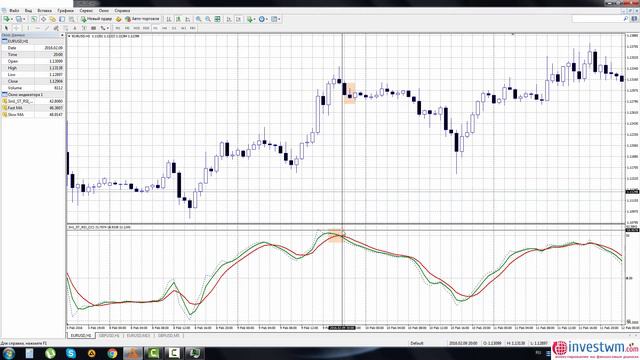Open the arrows objects dropdown

pyautogui.click(x=104, y=28)
